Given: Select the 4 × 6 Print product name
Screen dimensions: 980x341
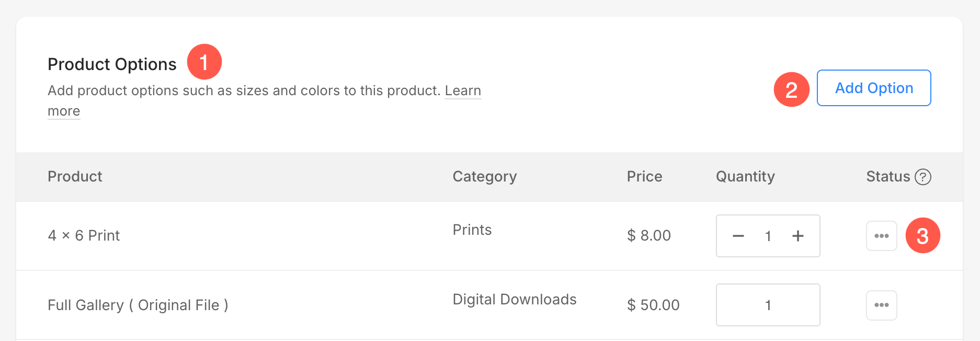Looking at the screenshot, I should click(84, 235).
